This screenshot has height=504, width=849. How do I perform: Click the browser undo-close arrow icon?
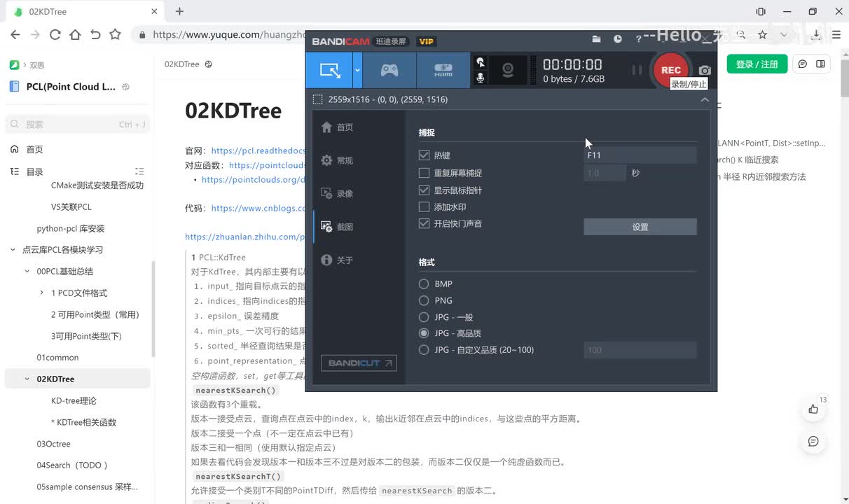pyautogui.click(x=95, y=34)
